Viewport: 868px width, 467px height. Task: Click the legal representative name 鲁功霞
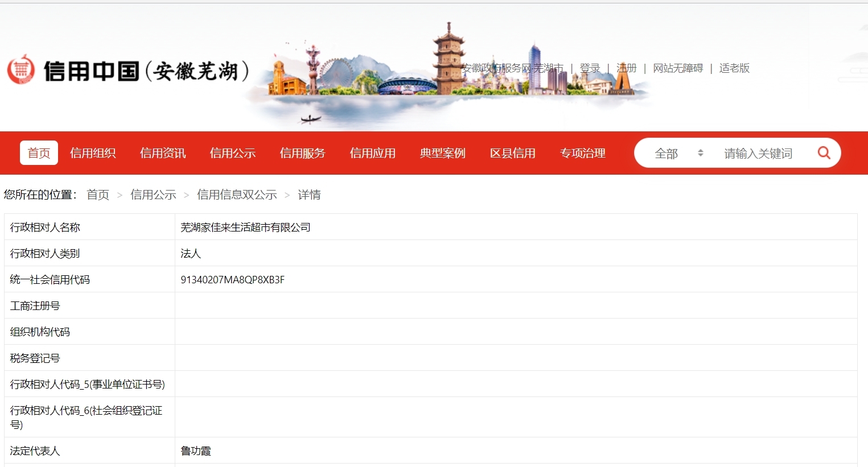point(196,451)
